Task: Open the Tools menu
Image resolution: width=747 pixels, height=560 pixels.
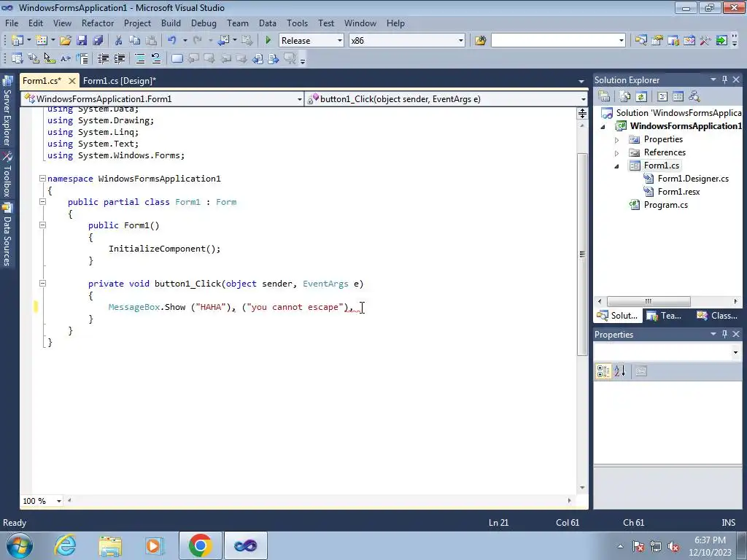Action: tap(298, 23)
